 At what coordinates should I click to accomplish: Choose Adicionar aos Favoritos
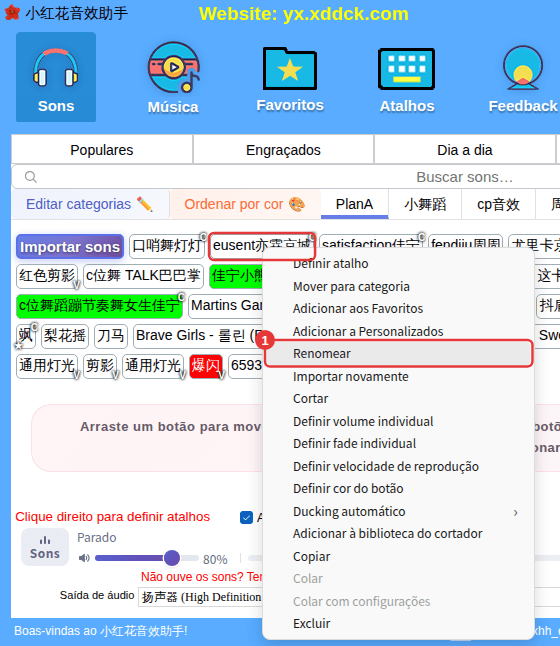pyautogui.click(x=398, y=309)
